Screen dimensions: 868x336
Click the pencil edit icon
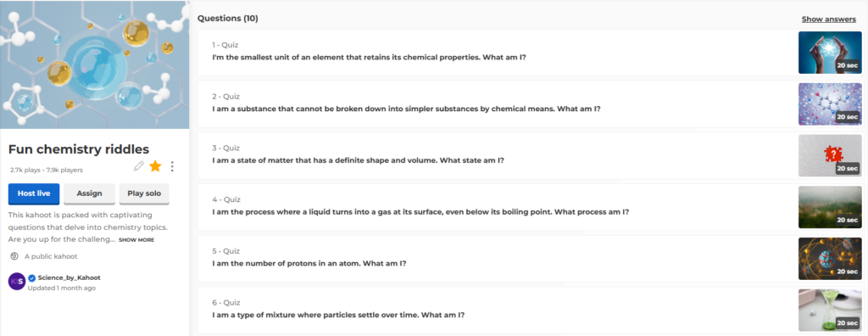(139, 165)
